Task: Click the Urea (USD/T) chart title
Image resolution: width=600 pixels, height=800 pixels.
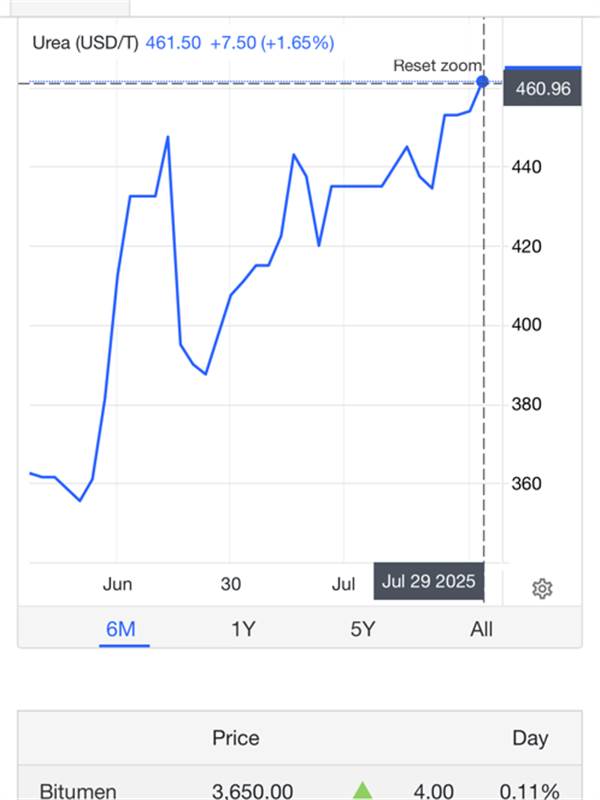Action: pyautogui.click(x=85, y=43)
